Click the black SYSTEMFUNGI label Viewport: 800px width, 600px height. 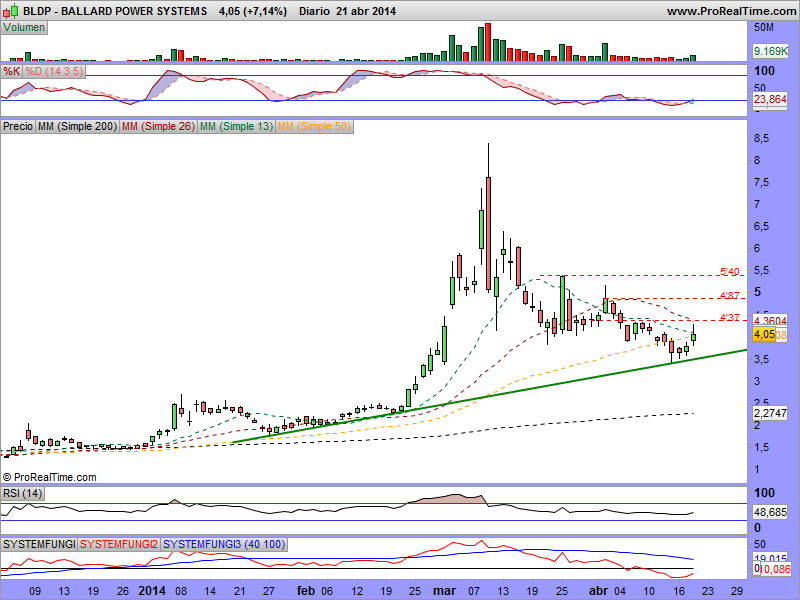pos(39,544)
